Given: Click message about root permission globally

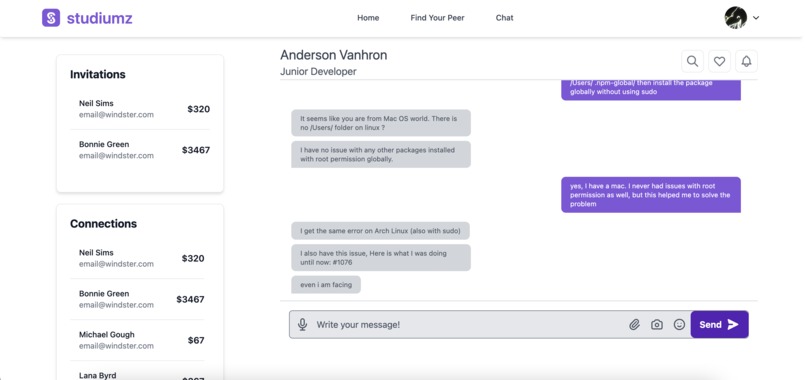Looking at the screenshot, I should click(381, 154).
